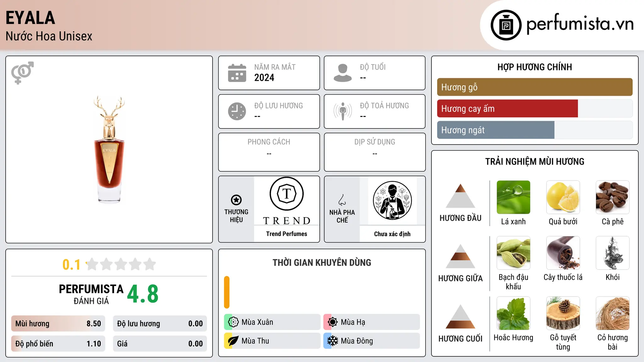Select the Hoắc Hương note image
This screenshot has width=644, height=362.
tap(514, 313)
